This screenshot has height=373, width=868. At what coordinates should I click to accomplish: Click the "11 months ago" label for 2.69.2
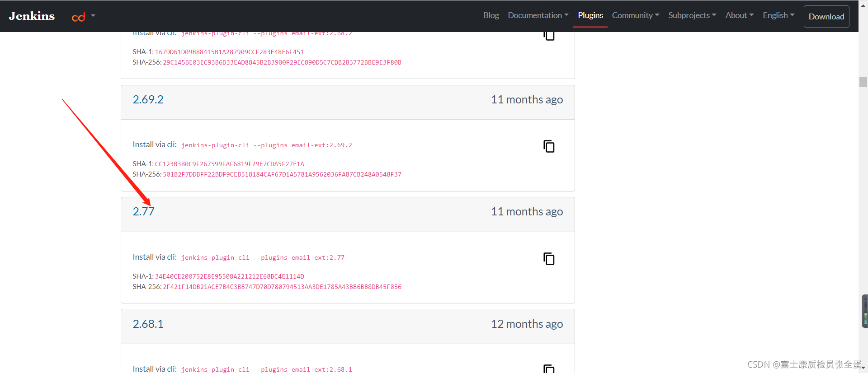pyautogui.click(x=527, y=99)
